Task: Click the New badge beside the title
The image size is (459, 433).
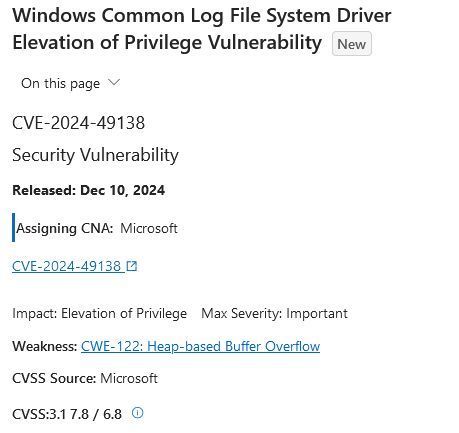Action: (x=352, y=44)
